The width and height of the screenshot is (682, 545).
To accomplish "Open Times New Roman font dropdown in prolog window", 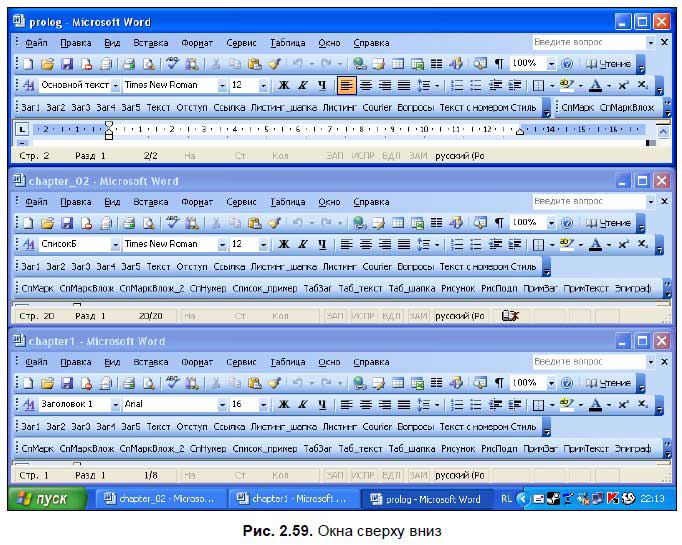I will coord(222,86).
